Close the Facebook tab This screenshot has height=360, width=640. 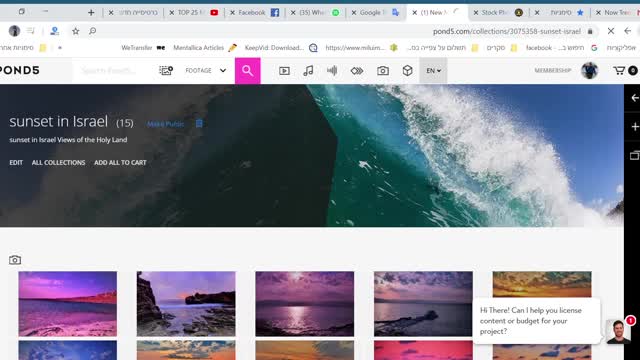(x=232, y=13)
